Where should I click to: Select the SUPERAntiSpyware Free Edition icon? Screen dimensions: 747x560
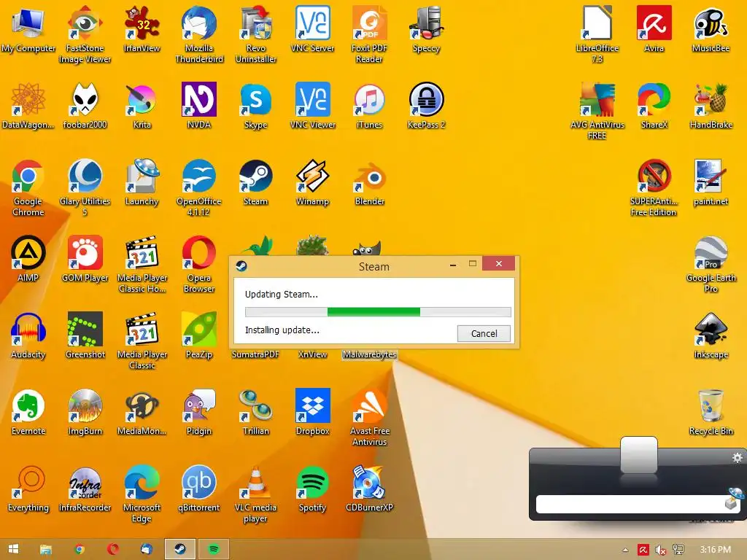654,187
